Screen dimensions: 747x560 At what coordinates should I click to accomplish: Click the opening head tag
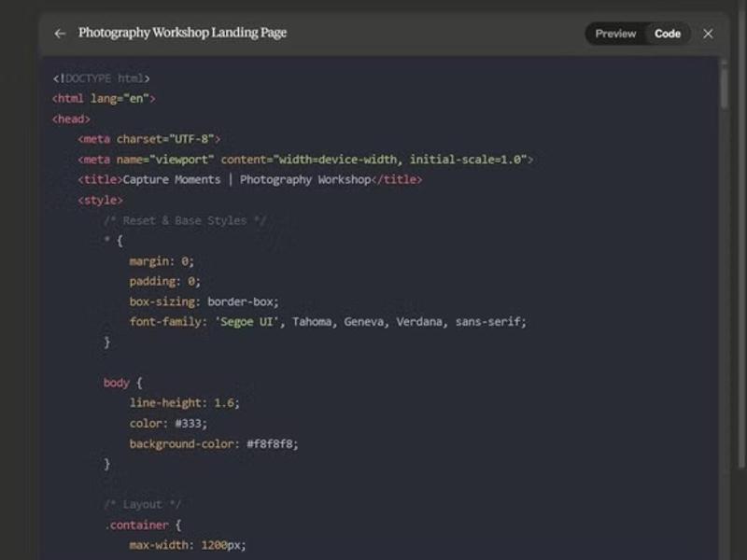click(x=71, y=119)
